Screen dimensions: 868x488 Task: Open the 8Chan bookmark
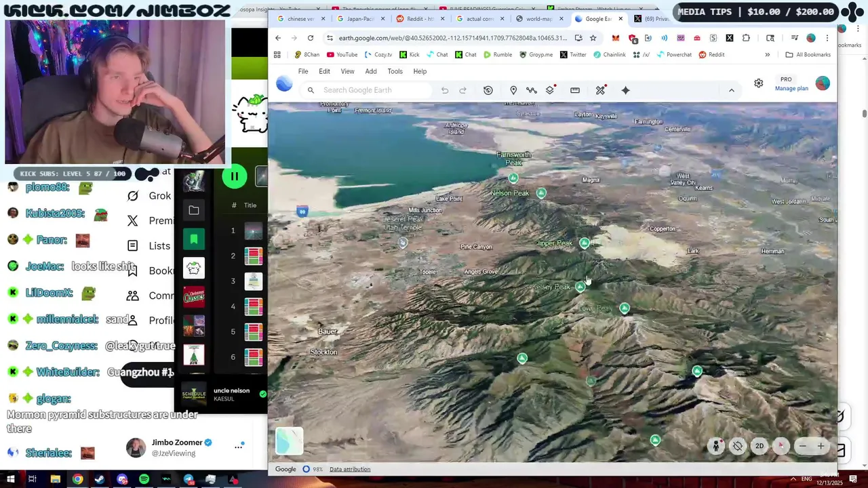tap(307, 54)
